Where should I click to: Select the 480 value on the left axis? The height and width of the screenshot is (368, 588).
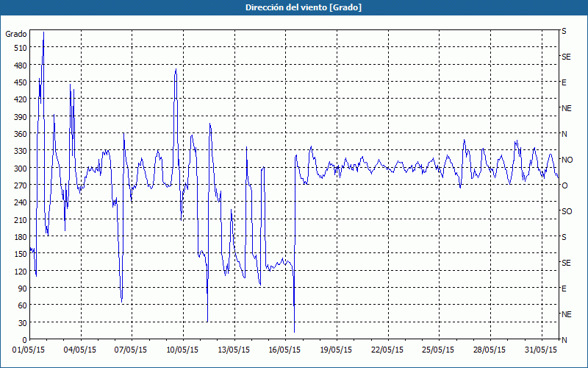(21, 65)
